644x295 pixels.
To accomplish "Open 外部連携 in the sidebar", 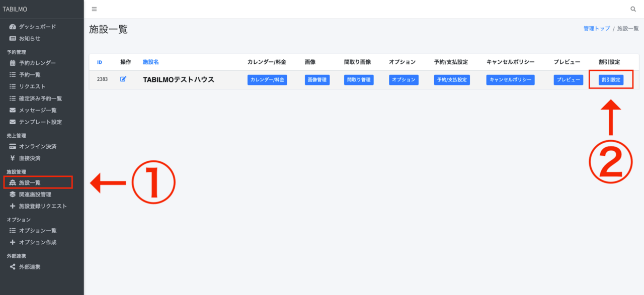I will tap(30, 267).
